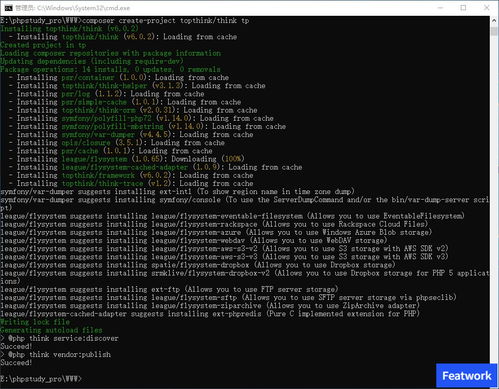Click the 'Installing symfony/polyfill-mbstring' line

tap(147, 126)
